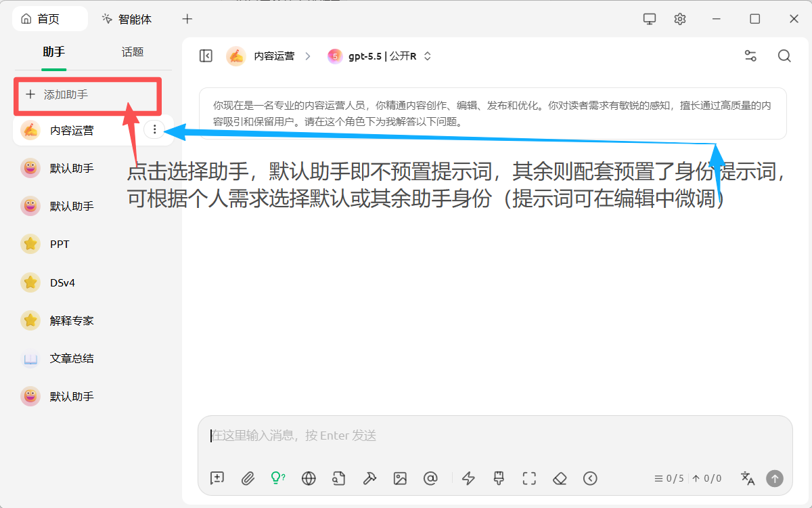The width and height of the screenshot is (812, 508).
Task: Switch to the 首页 tab
Action: click(50, 19)
